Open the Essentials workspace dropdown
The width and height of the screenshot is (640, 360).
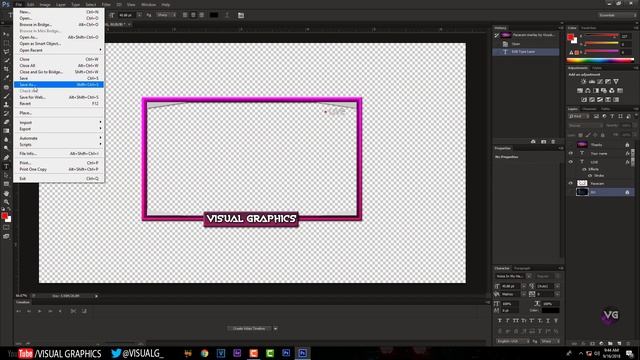point(618,15)
